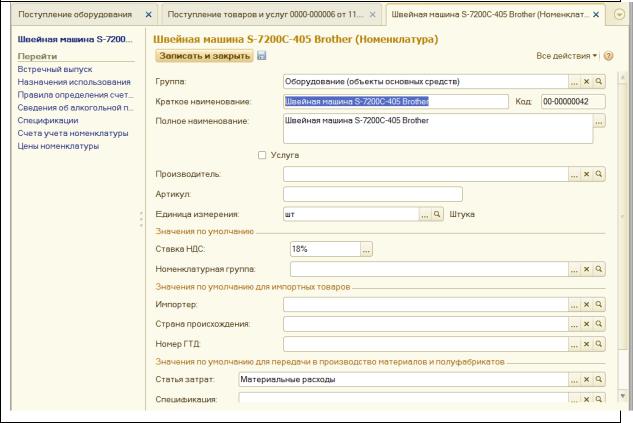The image size is (633, 423).
Task: Open lookup for Спецификация field
Action: (599, 399)
